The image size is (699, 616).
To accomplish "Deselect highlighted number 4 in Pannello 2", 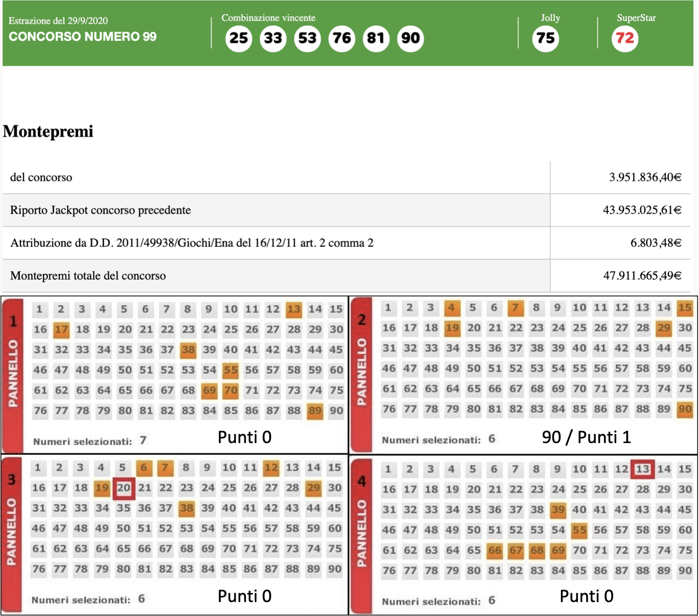I will pos(452,308).
